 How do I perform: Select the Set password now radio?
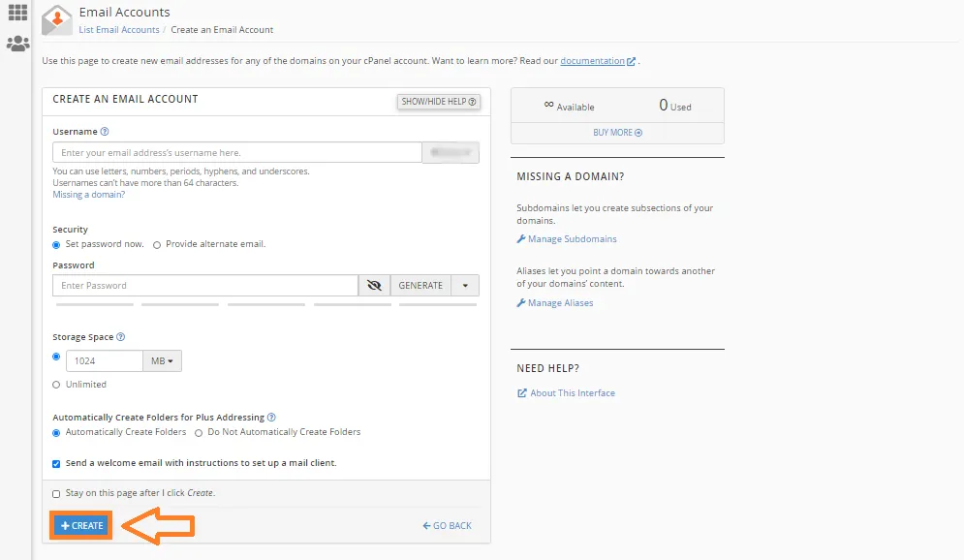coord(56,245)
